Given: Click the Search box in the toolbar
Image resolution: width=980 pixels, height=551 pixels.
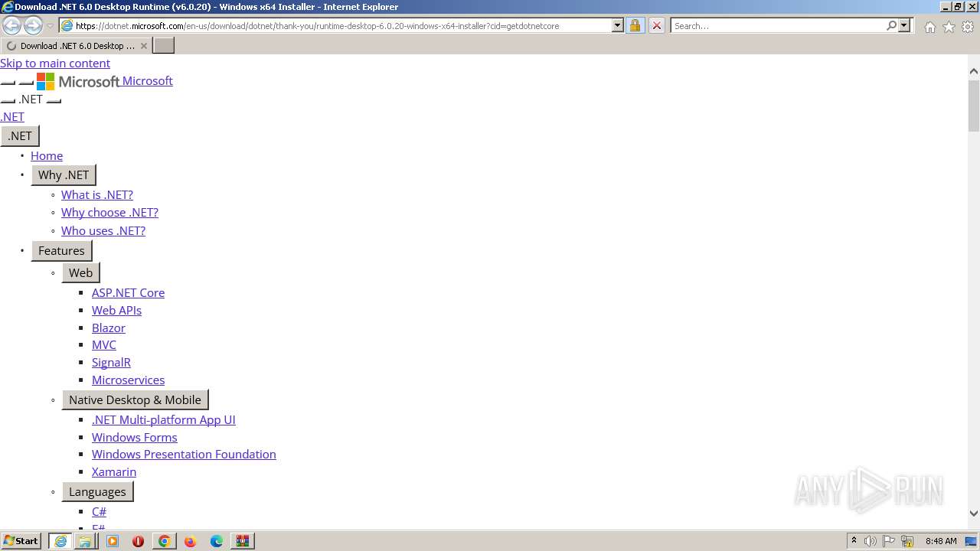Looking at the screenshot, I should click(777, 26).
